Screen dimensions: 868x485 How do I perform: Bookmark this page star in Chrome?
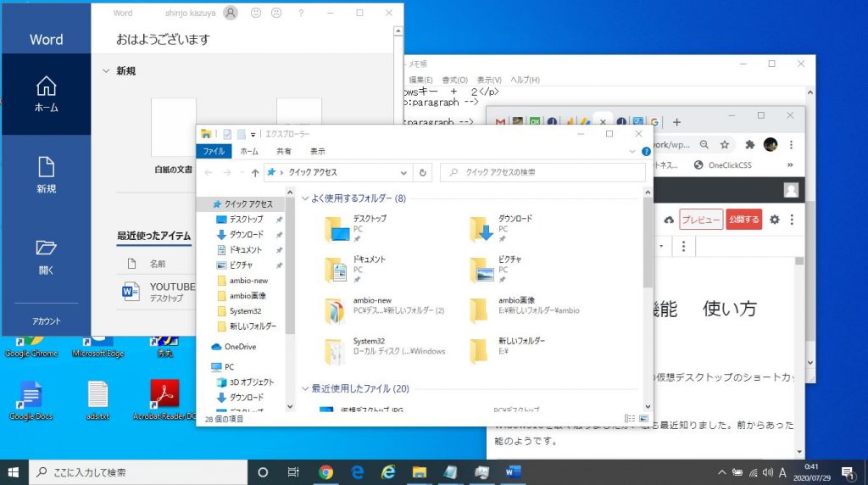tap(725, 144)
